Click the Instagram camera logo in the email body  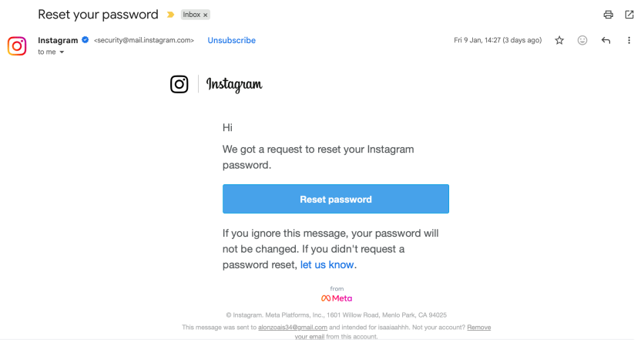[179, 84]
